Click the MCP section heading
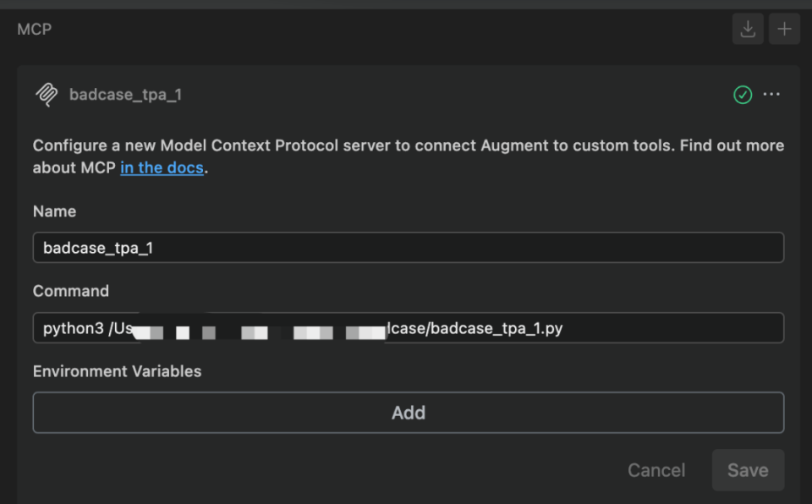Image resolution: width=812 pixels, height=504 pixels. (35, 29)
